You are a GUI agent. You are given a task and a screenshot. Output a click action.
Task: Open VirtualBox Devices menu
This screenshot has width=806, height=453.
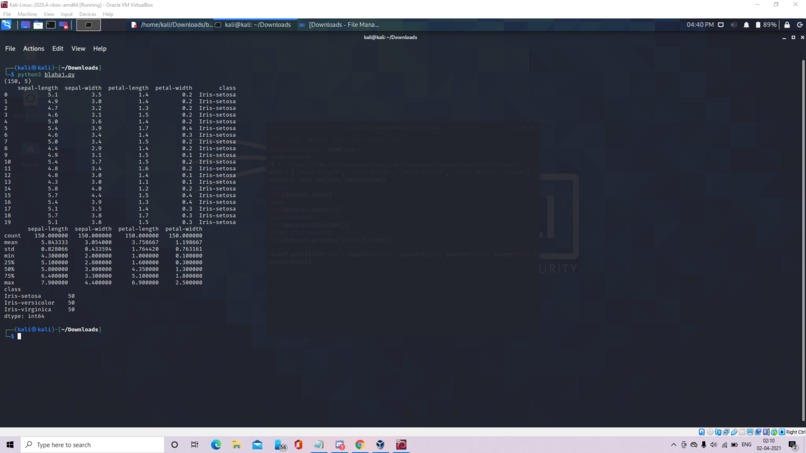(x=87, y=14)
